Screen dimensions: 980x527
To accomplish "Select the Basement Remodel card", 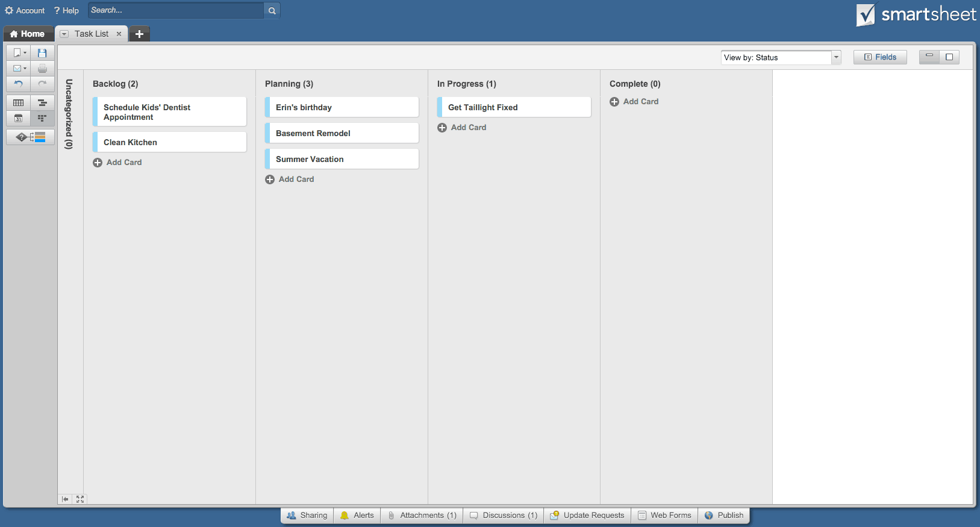I will pyautogui.click(x=342, y=133).
